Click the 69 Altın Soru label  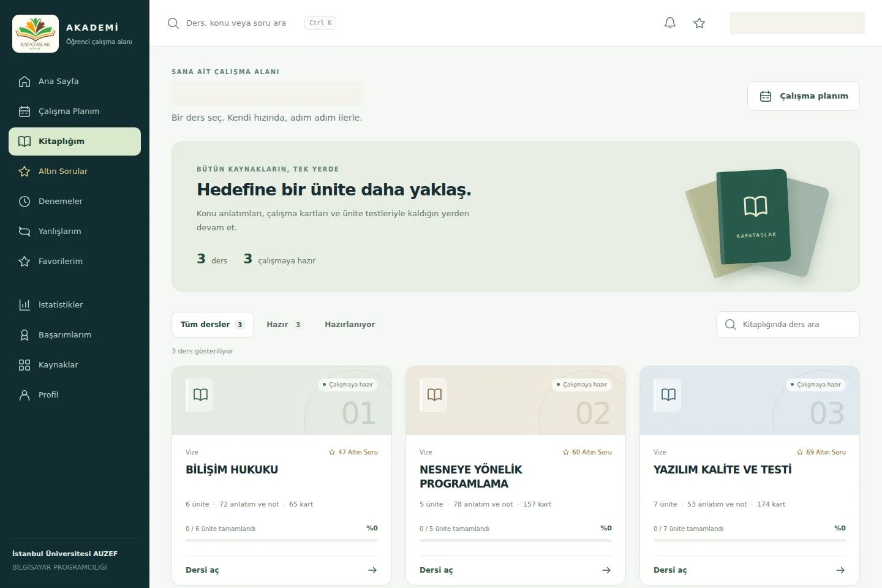coord(821,453)
